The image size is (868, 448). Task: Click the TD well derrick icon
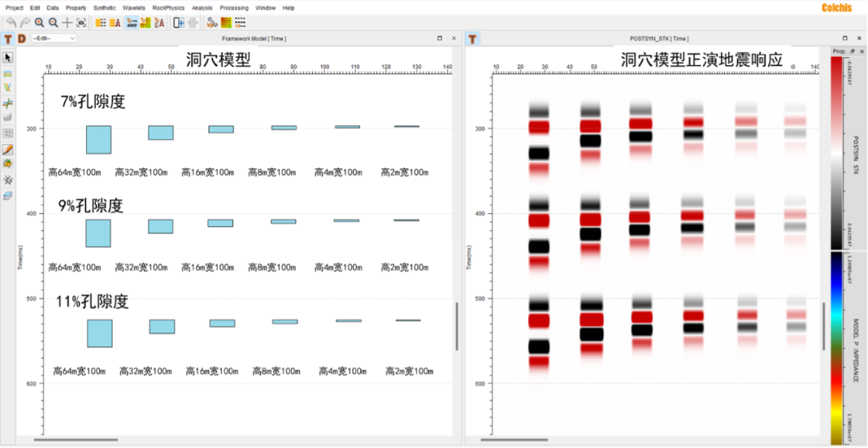point(159,23)
